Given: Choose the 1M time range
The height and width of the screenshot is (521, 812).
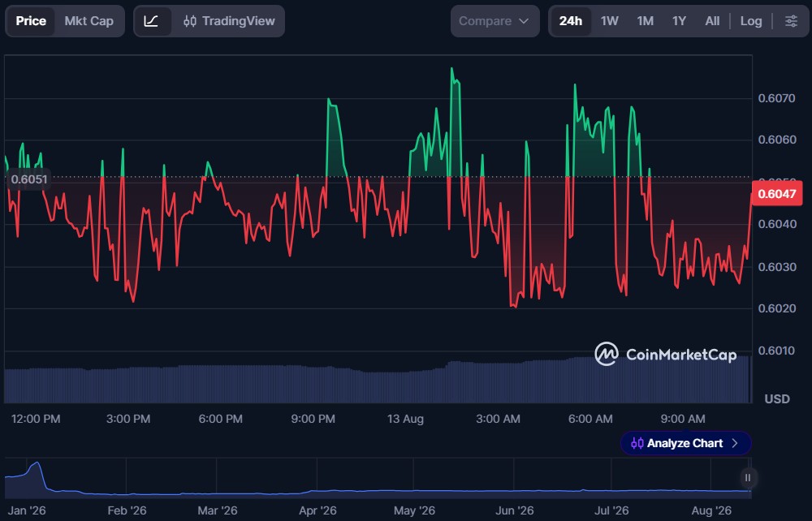Looking at the screenshot, I should pos(646,21).
